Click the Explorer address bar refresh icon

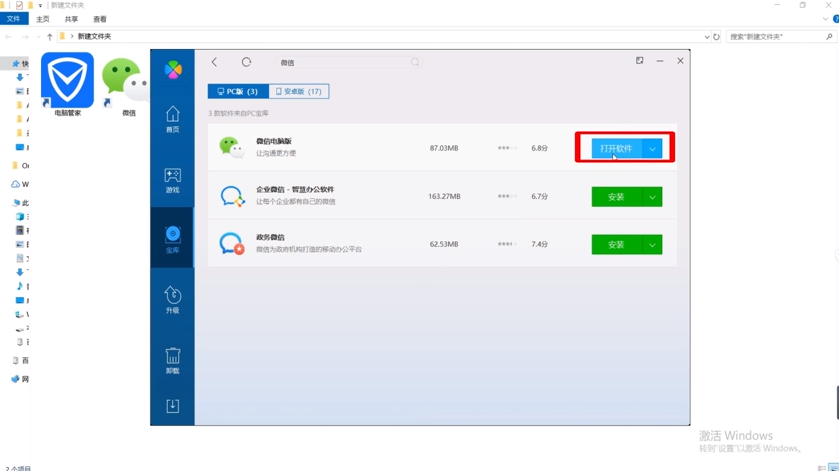[716, 36]
